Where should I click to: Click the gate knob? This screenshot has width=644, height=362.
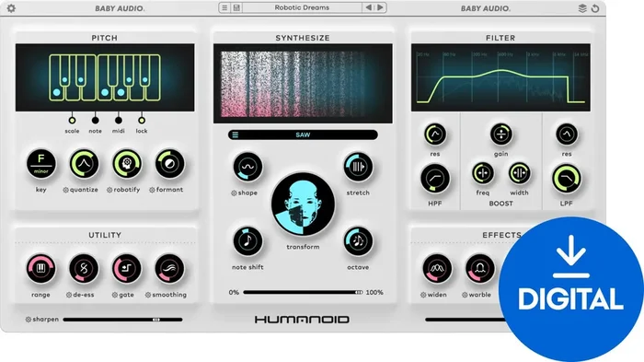(127, 269)
